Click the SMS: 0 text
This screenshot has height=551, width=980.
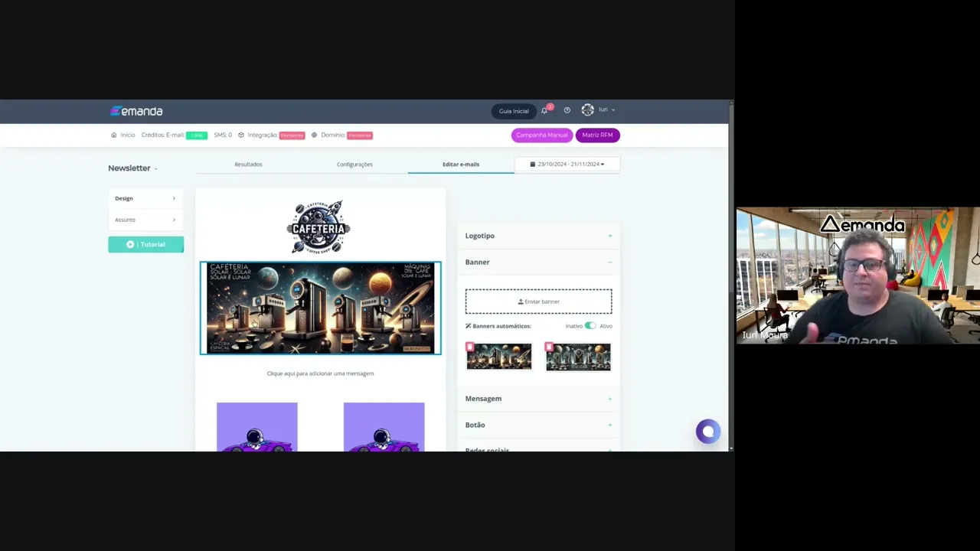click(x=223, y=135)
